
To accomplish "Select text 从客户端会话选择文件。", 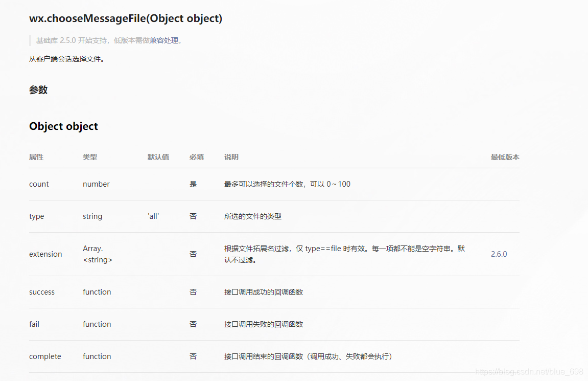I will (x=67, y=59).
